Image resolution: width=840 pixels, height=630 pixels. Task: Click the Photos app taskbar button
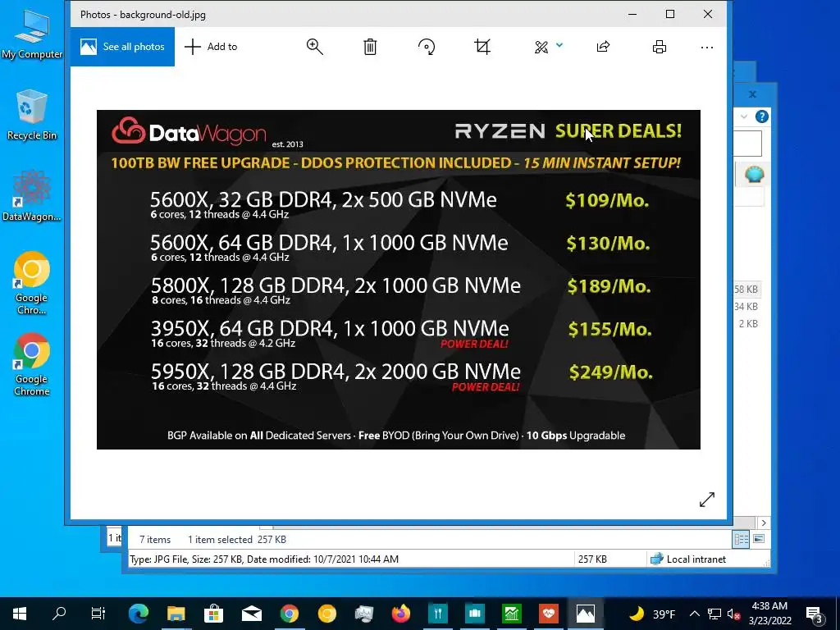pyautogui.click(x=586, y=614)
